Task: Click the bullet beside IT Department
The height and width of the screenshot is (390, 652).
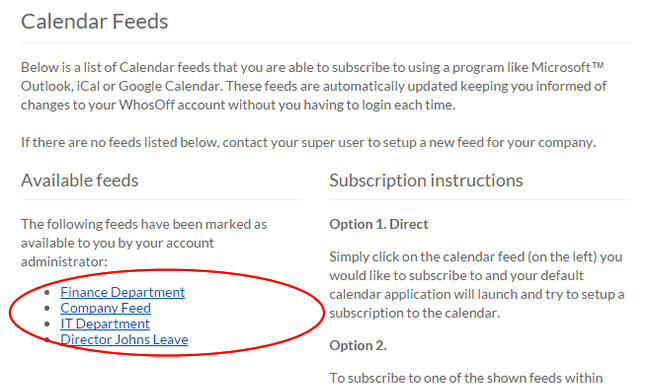Action: pyautogui.click(x=47, y=324)
